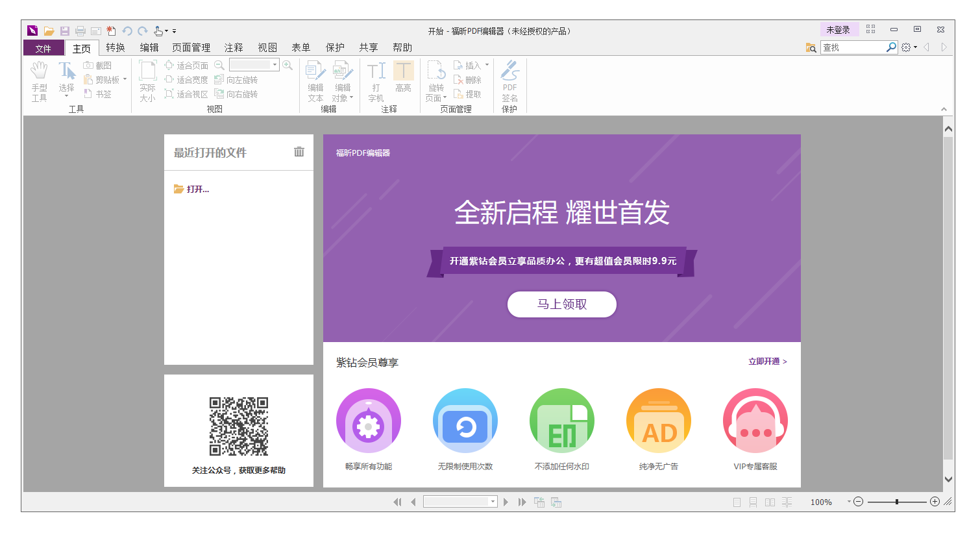This screenshot has height=542, width=980.
Task: Select the 手型工具 hand tool
Action: pyautogui.click(x=40, y=82)
